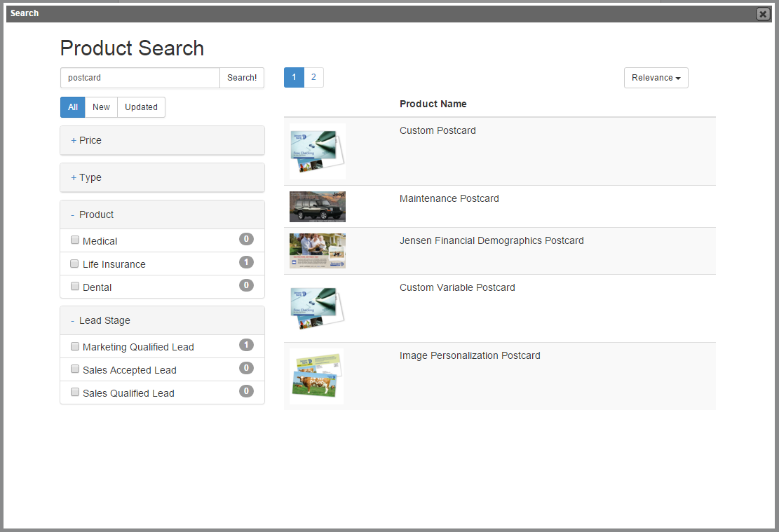The height and width of the screenshot is (532, 779).
Task: Toggle the Sales Qualified Lead checkbox
Action: pos(75,392)
